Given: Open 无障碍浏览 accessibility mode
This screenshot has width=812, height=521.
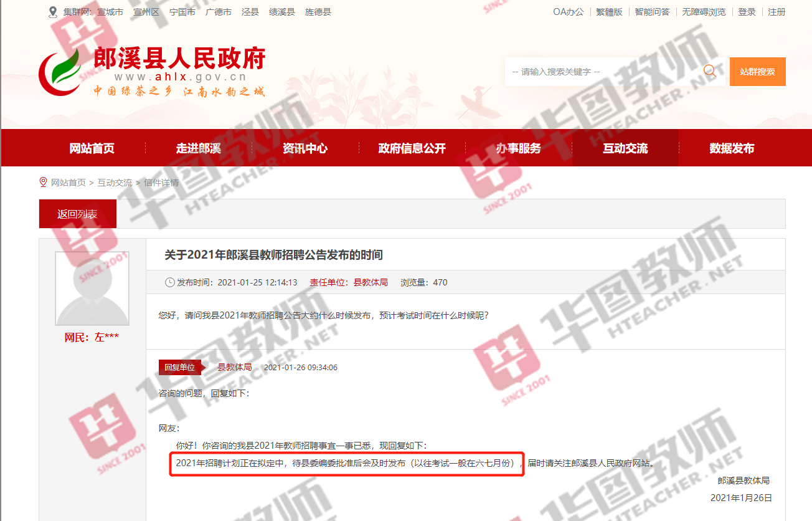Looking at the screenshot, I should click(x=704, y=12).
